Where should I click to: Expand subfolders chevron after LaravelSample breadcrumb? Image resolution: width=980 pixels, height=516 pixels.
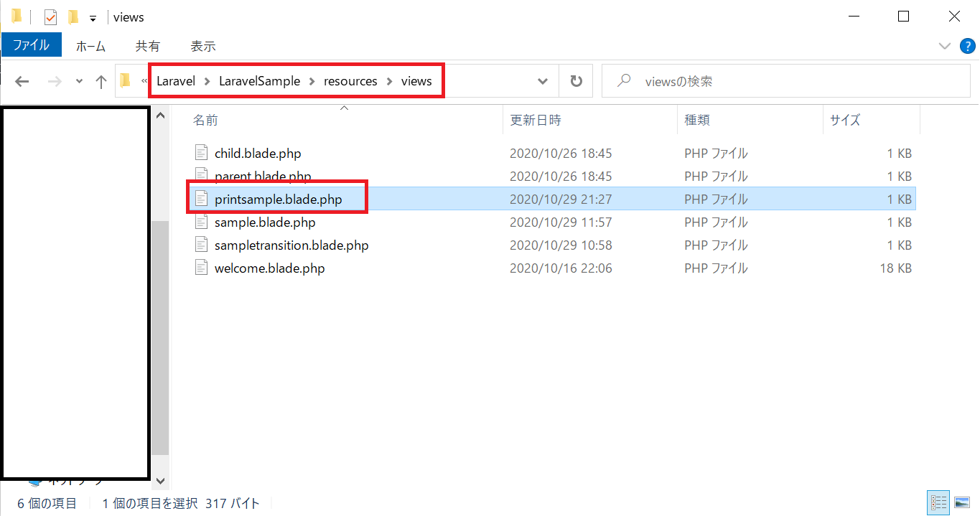click(312, 81)
